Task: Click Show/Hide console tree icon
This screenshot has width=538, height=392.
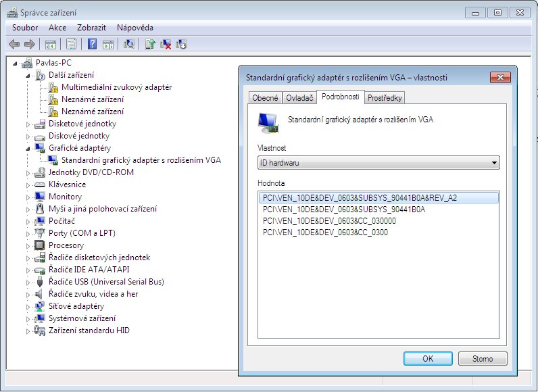Action: [x=51, y=45]
